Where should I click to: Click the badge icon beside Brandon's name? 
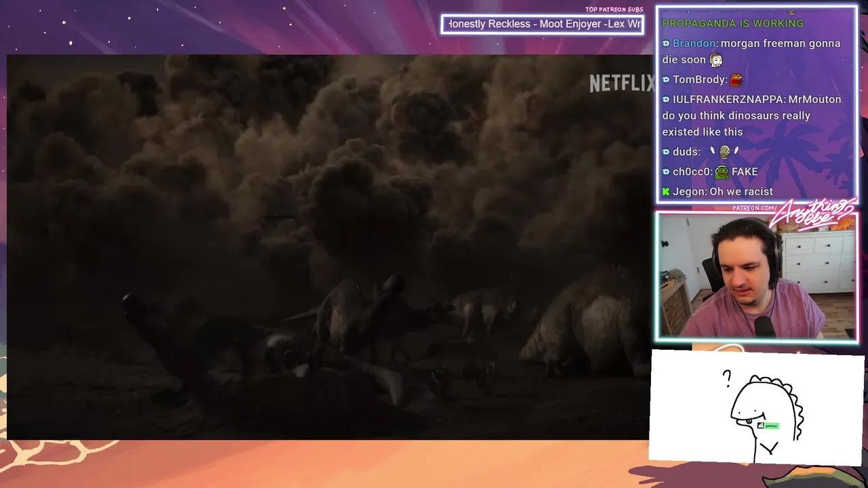click(666, 44)
